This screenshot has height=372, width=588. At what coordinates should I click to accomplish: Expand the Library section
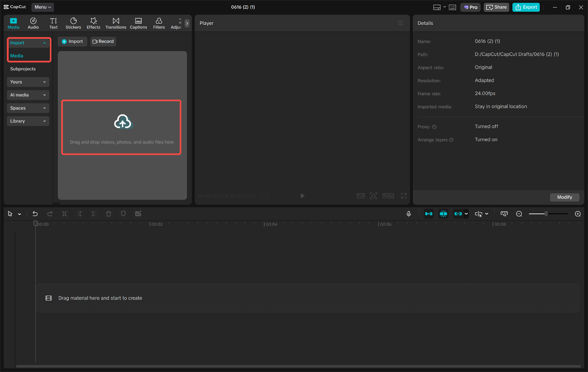[28, 121]
